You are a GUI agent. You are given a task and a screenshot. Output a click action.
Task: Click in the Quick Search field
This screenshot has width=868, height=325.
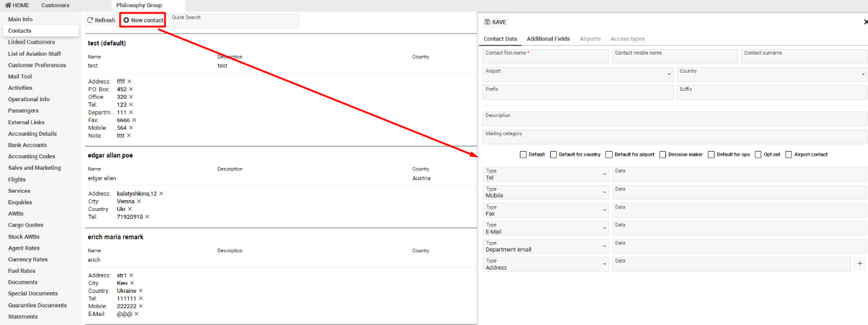click(x=234, y=21)
